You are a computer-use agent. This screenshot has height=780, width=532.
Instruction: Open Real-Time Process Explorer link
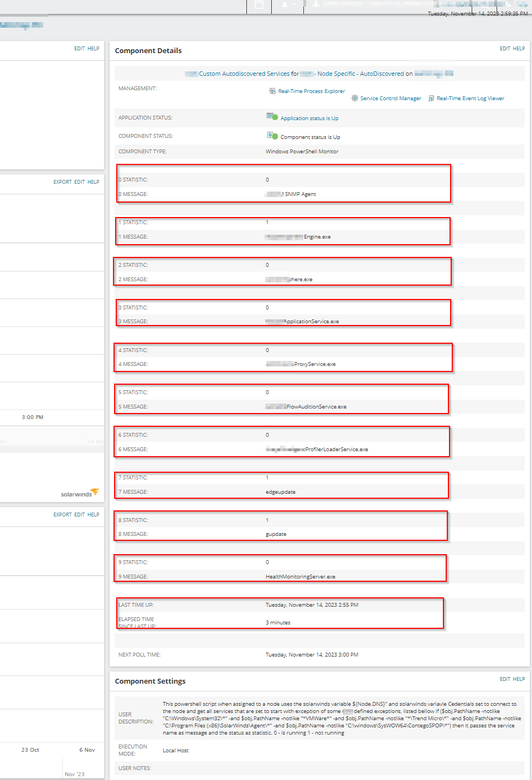[311, 91]
